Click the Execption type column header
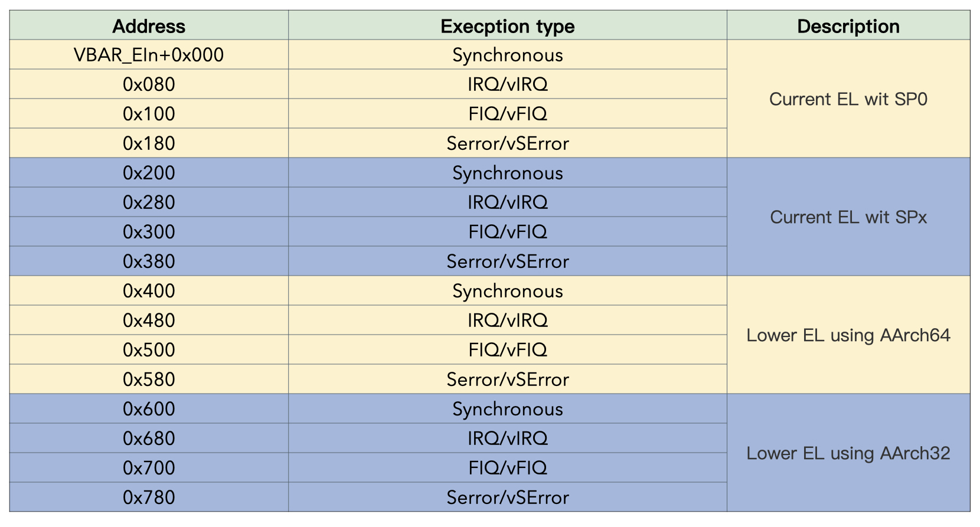The height and width of the screenshot is (527, 980). click(507, 26)
